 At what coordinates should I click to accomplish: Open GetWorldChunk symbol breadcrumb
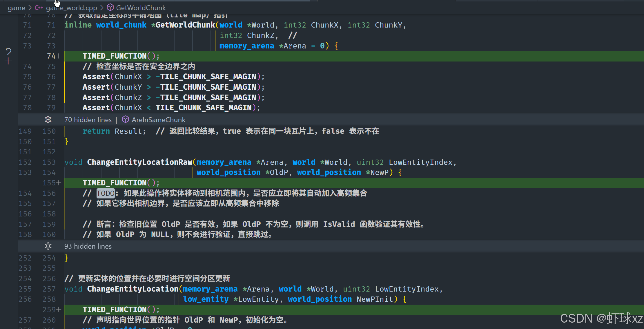click(141, 8)
